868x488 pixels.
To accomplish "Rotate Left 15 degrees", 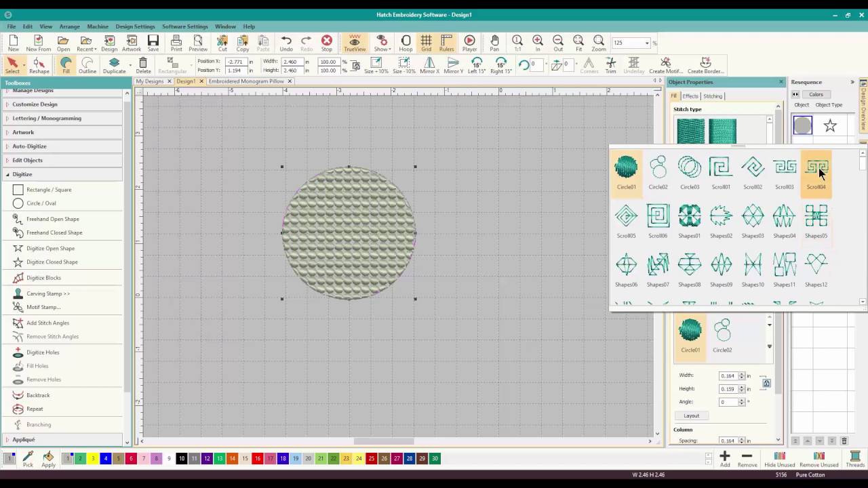I will tap(477, 65).
